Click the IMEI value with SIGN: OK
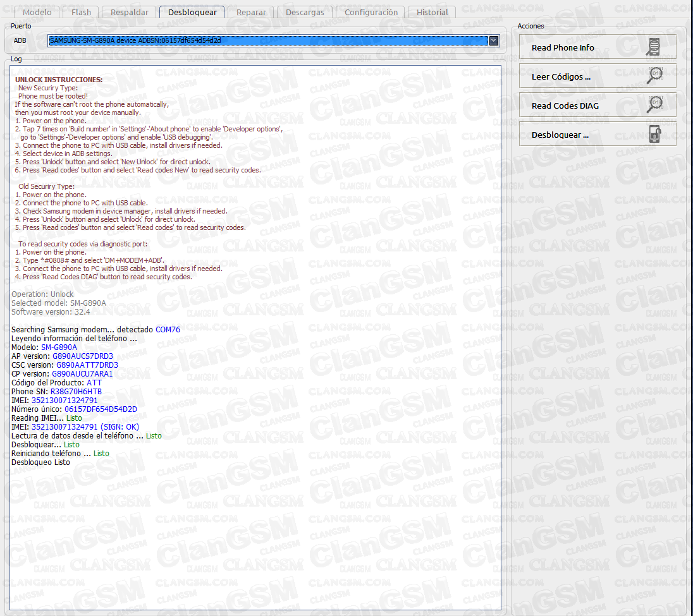 pyautogui.click(x=85, y=426)
